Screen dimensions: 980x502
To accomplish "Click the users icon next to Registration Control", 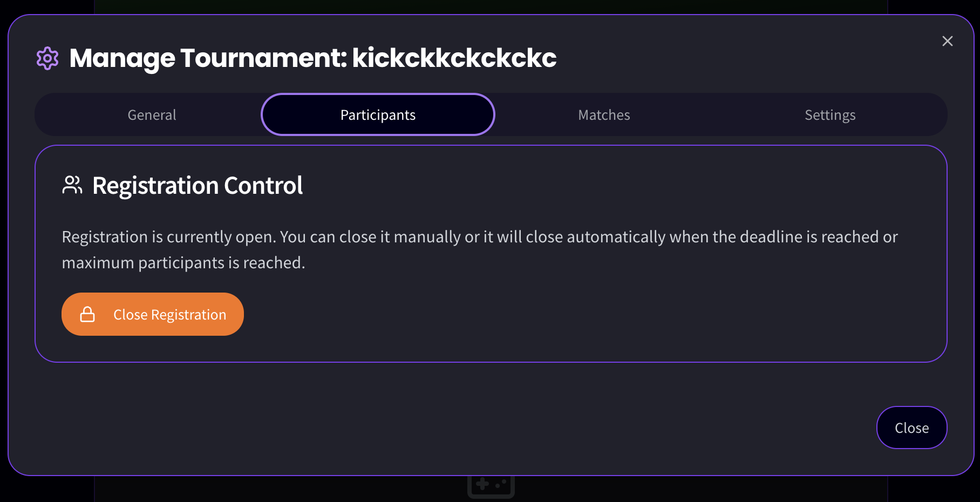I will point(72,185).
